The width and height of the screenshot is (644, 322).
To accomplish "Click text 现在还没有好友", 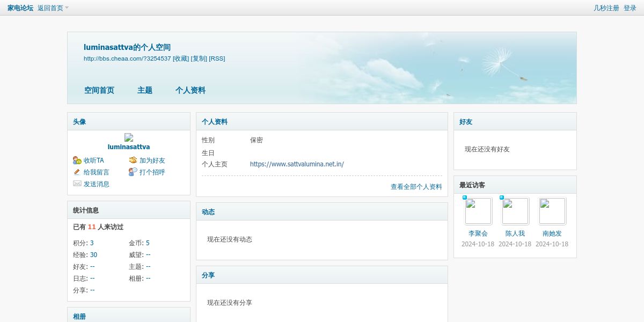I will click(487, 149).
